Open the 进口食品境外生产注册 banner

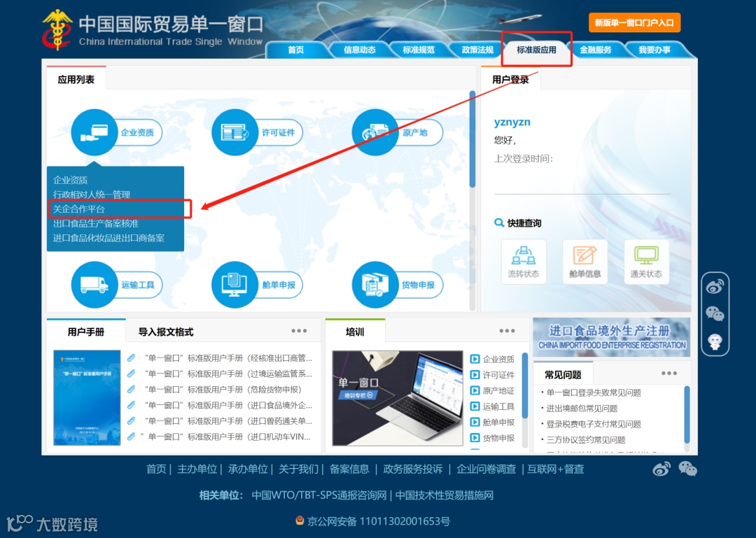tap(611, 337)
